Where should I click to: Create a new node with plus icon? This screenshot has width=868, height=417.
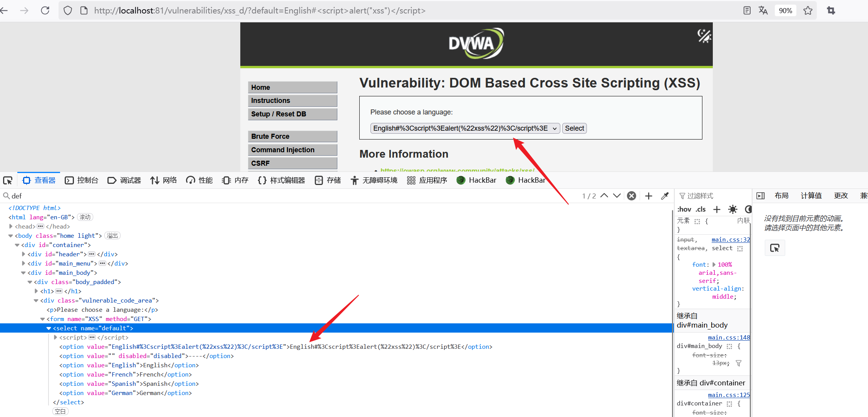648,196
